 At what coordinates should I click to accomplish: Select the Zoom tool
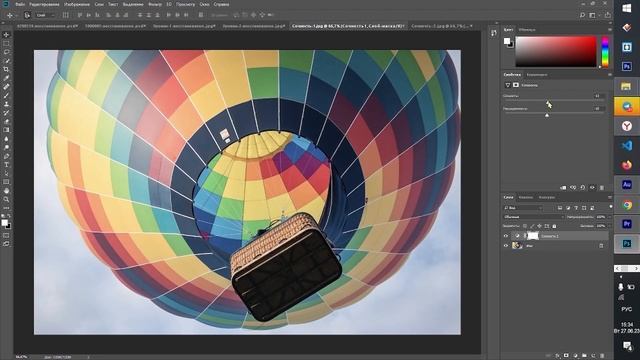point(6,199)
